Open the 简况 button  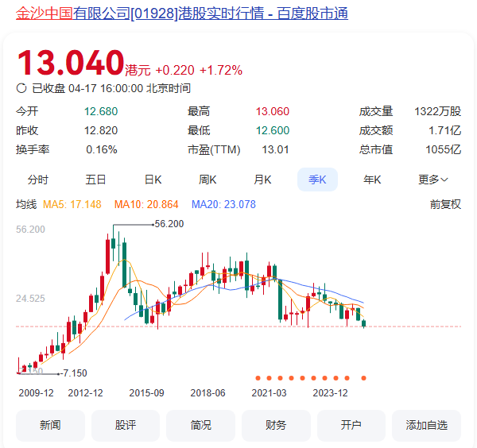pyautogui.click(x=201, y=425)
